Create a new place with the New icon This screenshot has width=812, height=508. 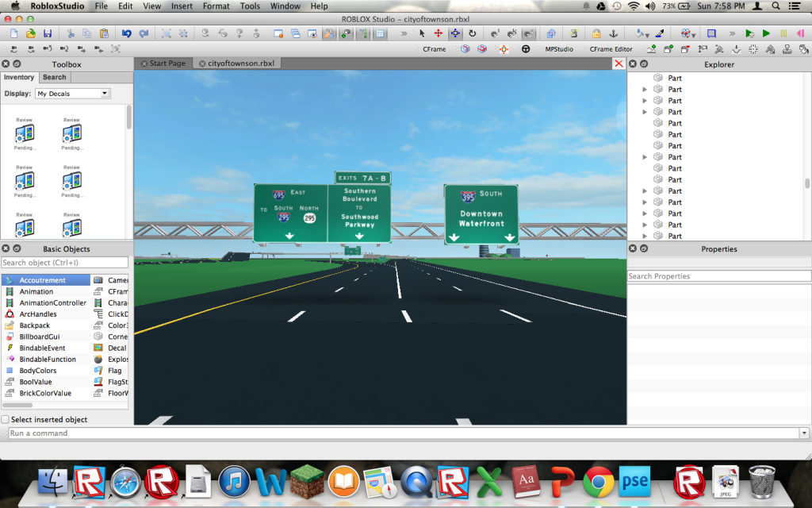click(14, 33)
